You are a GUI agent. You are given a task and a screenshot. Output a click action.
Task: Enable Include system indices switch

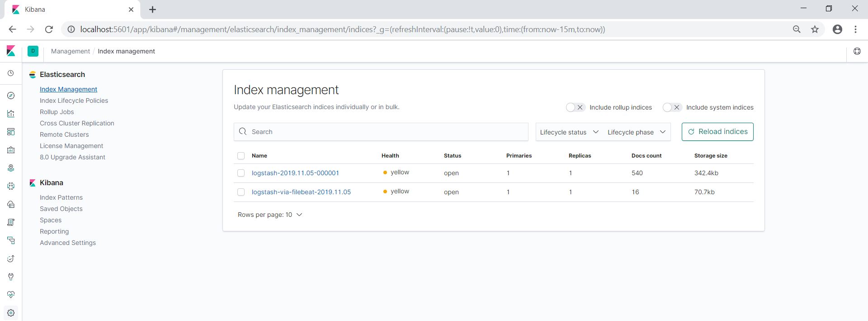pos(672,107)
